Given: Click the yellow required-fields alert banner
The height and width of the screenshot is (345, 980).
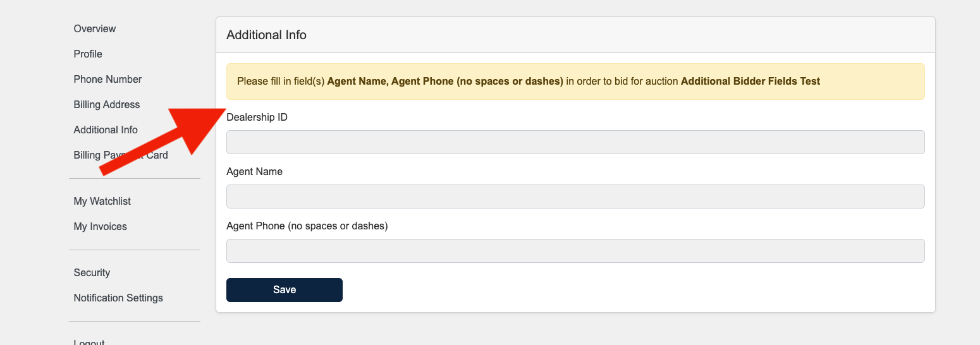Looking at the screenshot, I should pyautogui.click(x=575, y=82).
